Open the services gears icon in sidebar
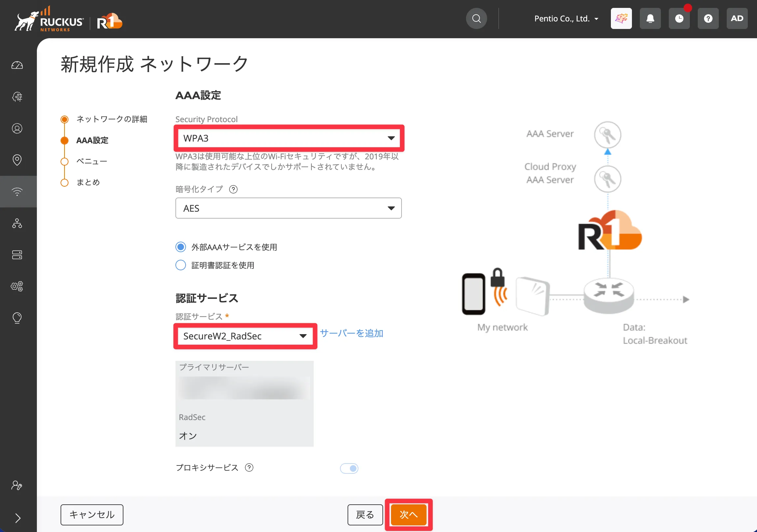 pos(17,286)
